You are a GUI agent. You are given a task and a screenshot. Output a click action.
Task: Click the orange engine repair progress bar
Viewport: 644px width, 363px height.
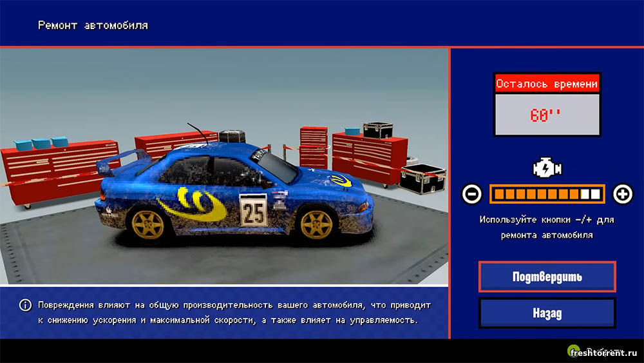(x=535, y=193)
